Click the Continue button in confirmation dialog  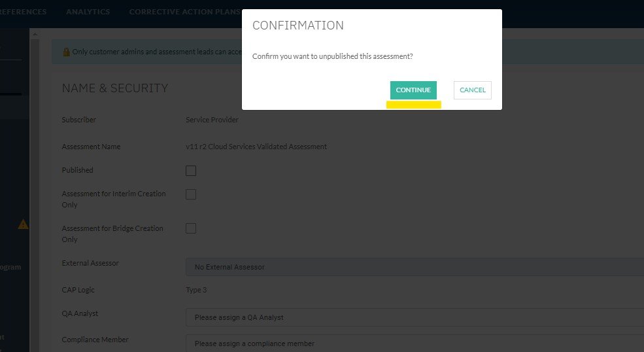coord(413,90)
